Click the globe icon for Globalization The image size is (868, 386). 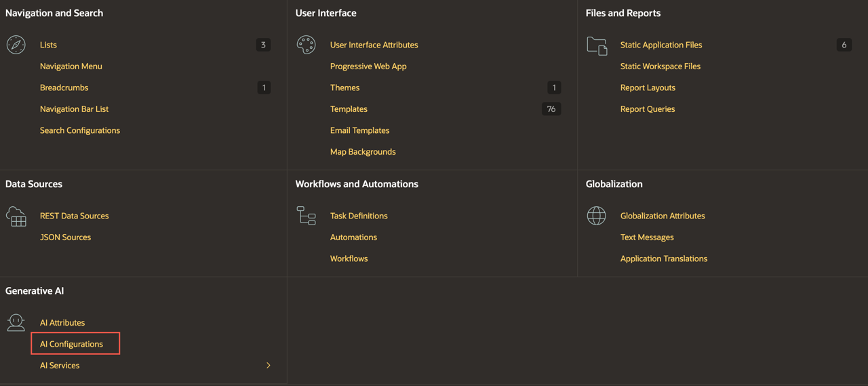[x=596, y=216]
